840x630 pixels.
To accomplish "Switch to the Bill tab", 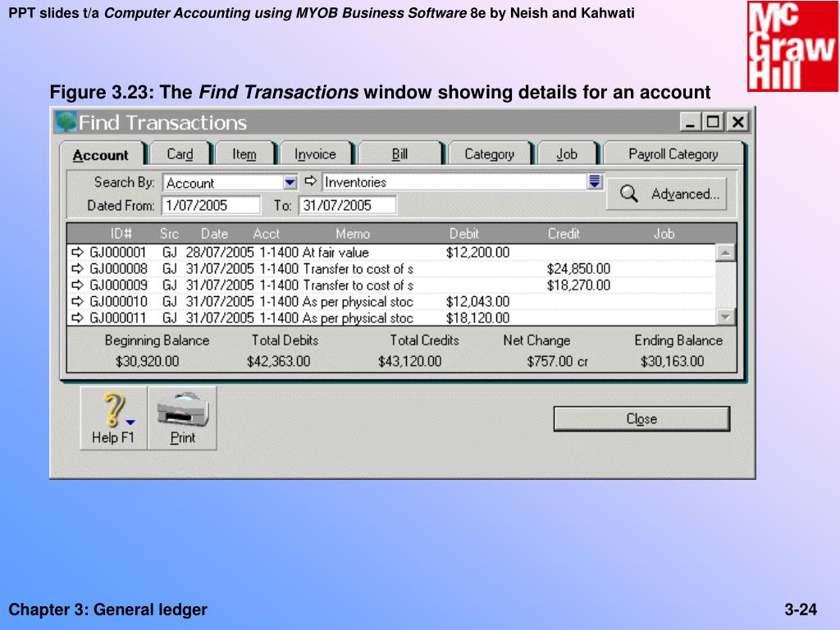I will pos(399,154).
